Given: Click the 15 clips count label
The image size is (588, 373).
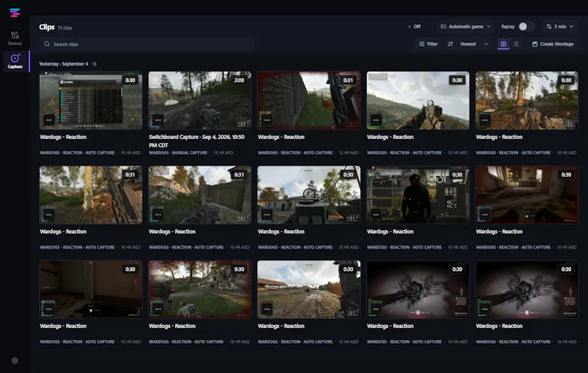Looking at the screenshot, I should pos(65,28).
